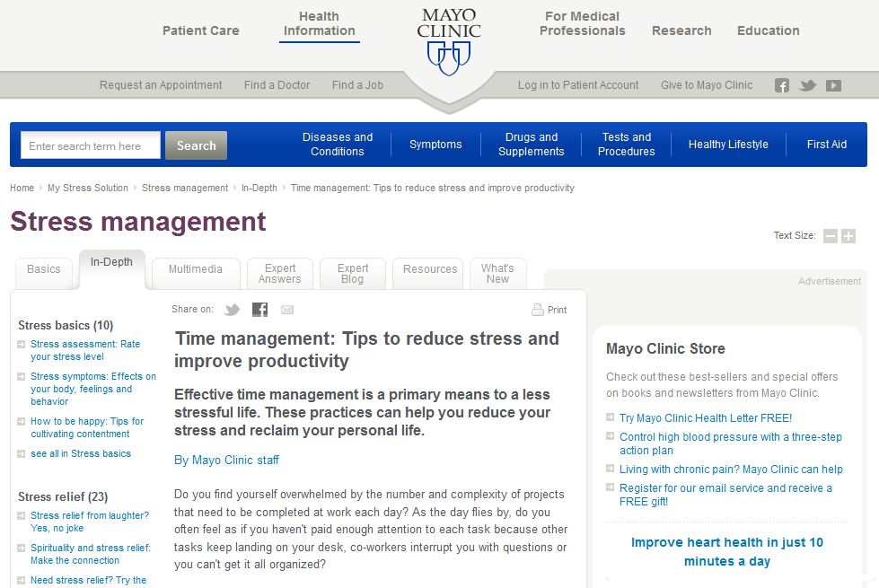Viewport: 879px width, 588px height.
Task: Open Try Mayo Clinic Health Letter FREE link
Action: pyautogui.click(x=706, y=418)
